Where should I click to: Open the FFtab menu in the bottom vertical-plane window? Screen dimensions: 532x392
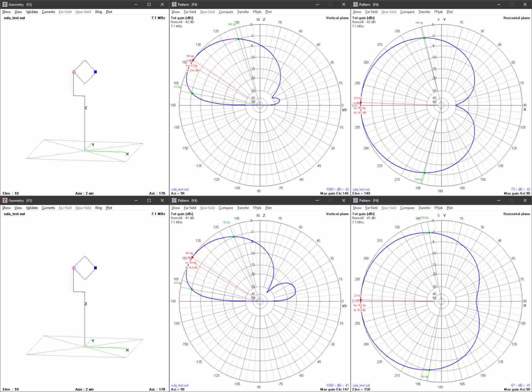tap(257, 208)
